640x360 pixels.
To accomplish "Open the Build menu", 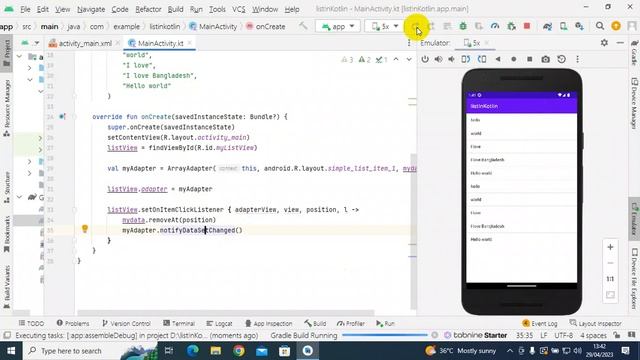I will (176, 9).
